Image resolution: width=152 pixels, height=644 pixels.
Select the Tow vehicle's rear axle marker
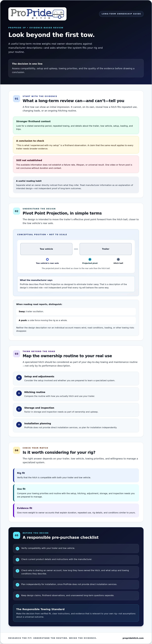tap(47, 259)
